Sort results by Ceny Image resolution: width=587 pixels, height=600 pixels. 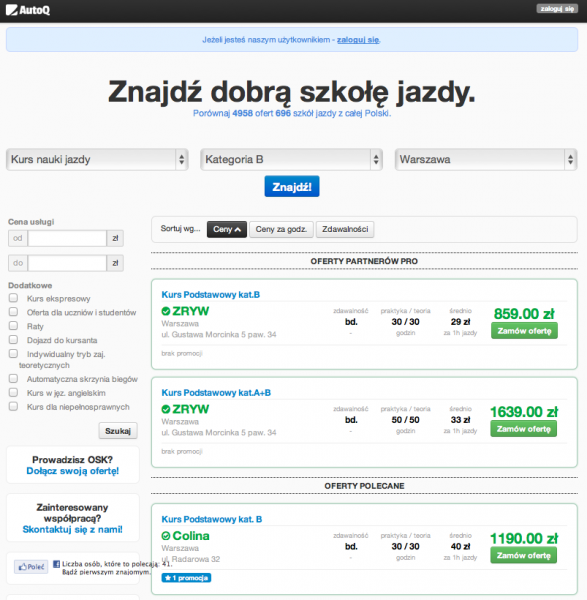[x=227, y=229]
